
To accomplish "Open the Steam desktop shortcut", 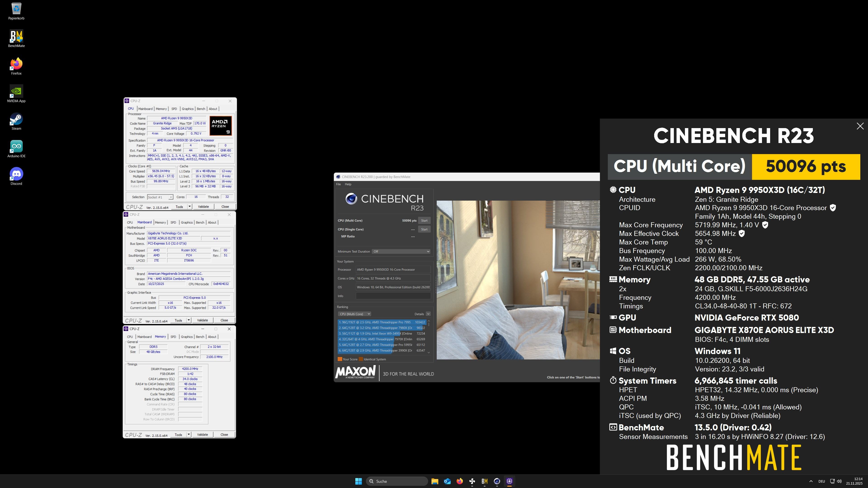I will 16,120.
